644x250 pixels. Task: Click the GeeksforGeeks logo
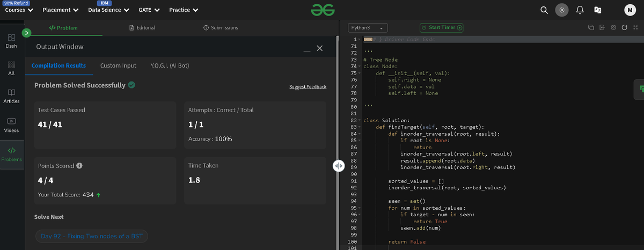click(323, 10)
